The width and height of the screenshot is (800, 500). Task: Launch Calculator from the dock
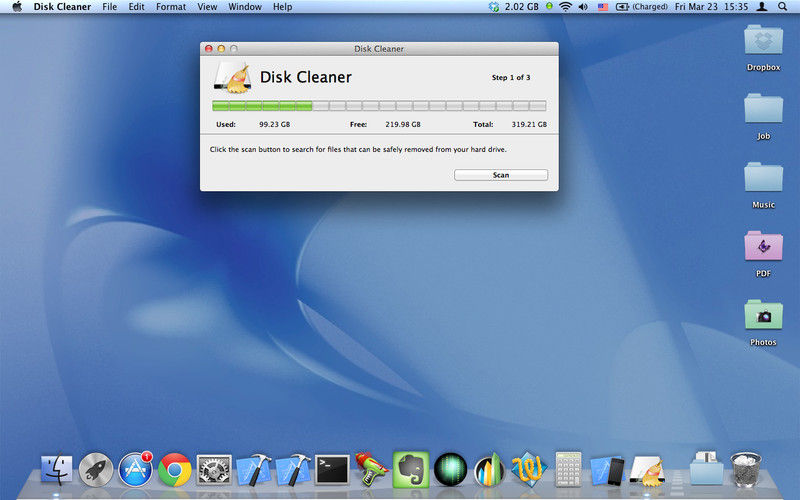click(568, 469)
